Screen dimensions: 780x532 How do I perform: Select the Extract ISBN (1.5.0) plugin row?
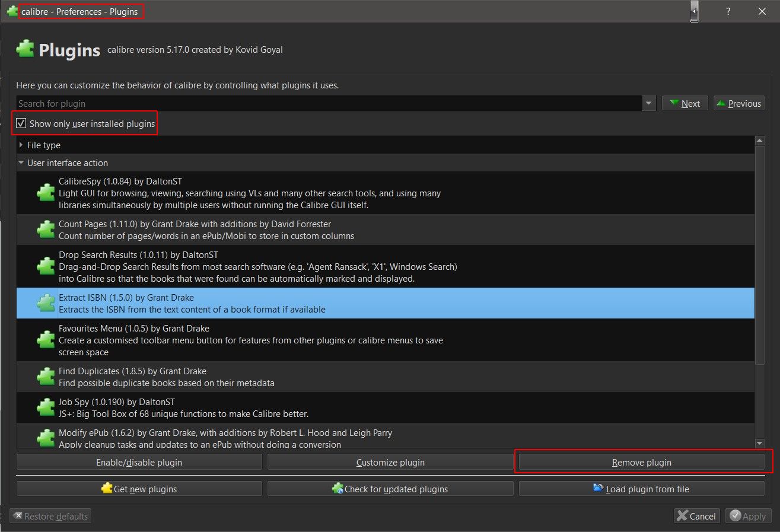click(x=386, y=303)
